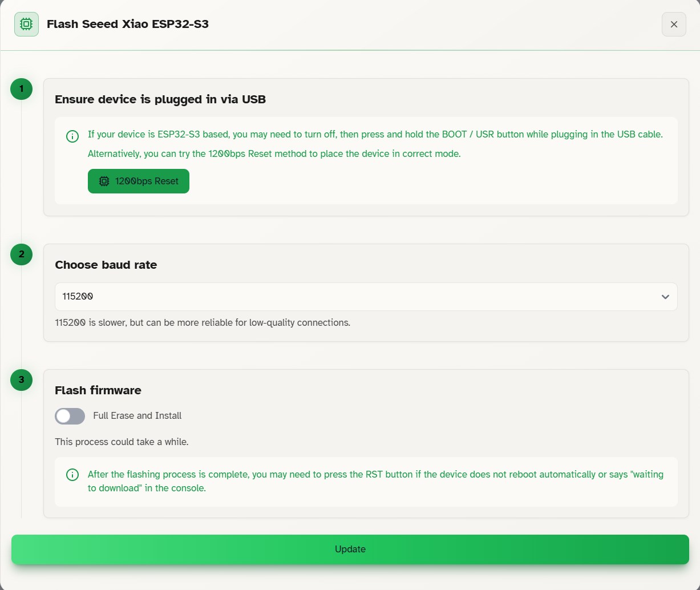Click 'After the flashing process is complete' note
This screenshot has width=700, height=590.
tap(375, 482)
